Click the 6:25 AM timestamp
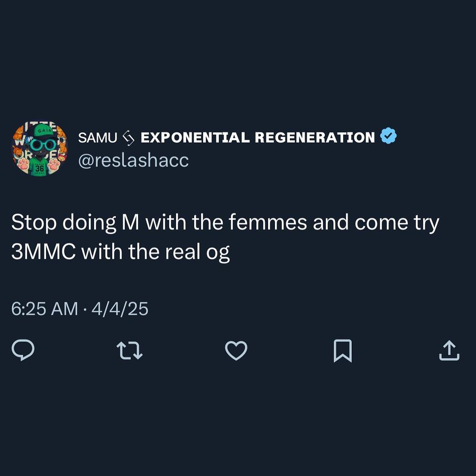The width and height of the screenshot is (476, 476). [44, 309]
